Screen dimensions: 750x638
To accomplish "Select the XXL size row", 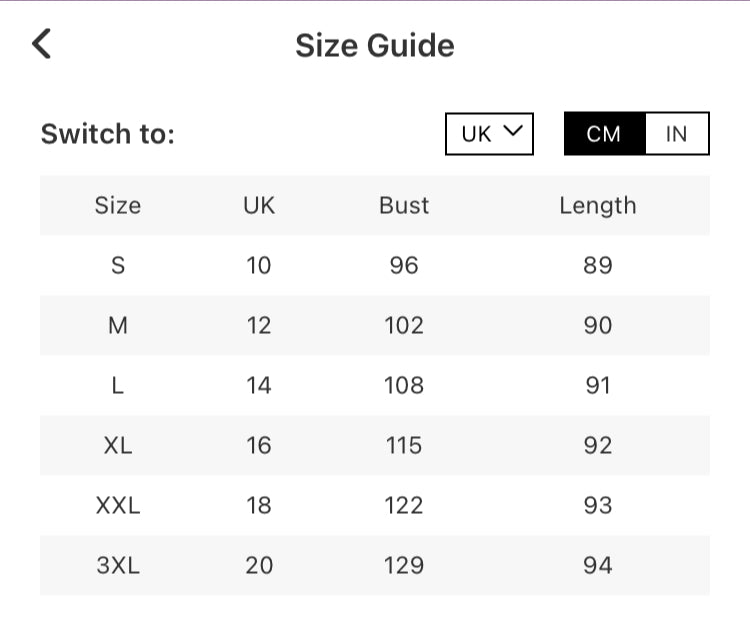I will pyautogui.click(x=118, y=506).
